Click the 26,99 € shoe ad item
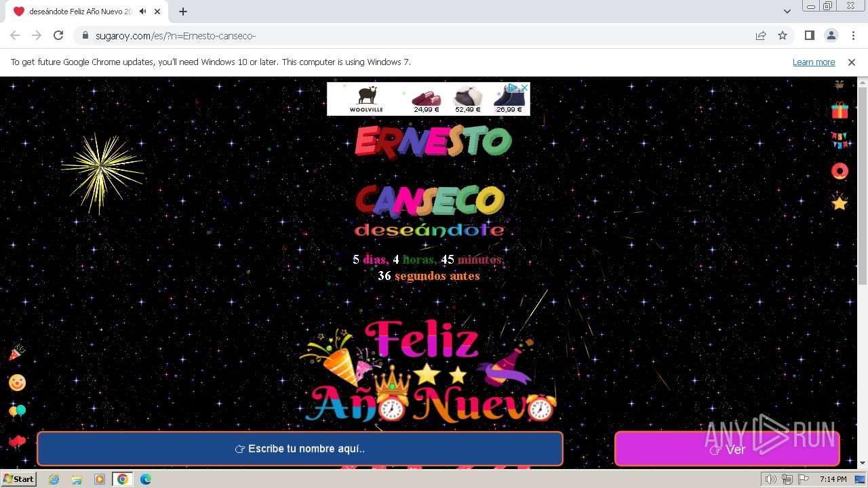 [509, 99]
